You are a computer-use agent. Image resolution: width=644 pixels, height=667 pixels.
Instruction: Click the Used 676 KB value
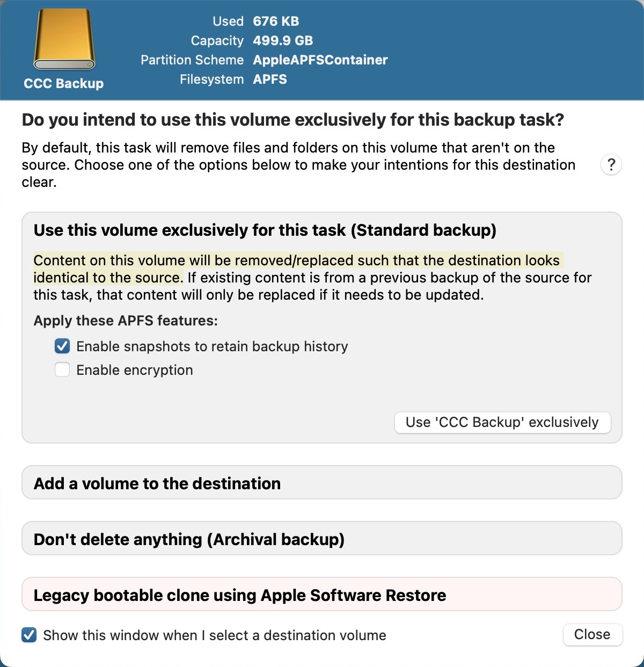(x=274, y=21)
